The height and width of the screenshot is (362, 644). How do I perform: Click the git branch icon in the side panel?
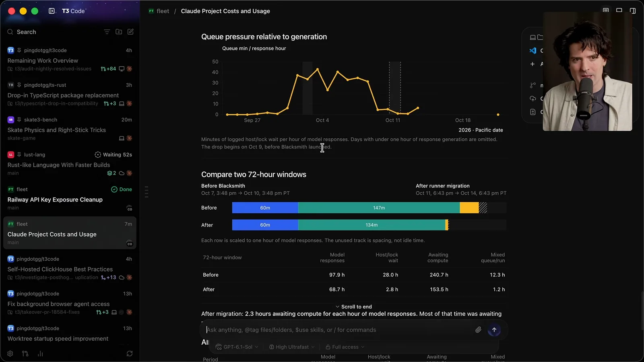[x=533, y=85]
